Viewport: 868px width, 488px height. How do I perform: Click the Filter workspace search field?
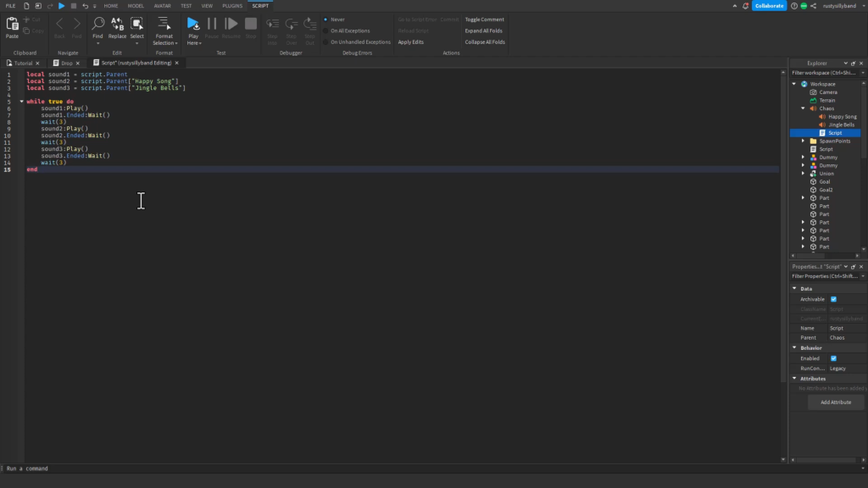(x=825, y=73)
